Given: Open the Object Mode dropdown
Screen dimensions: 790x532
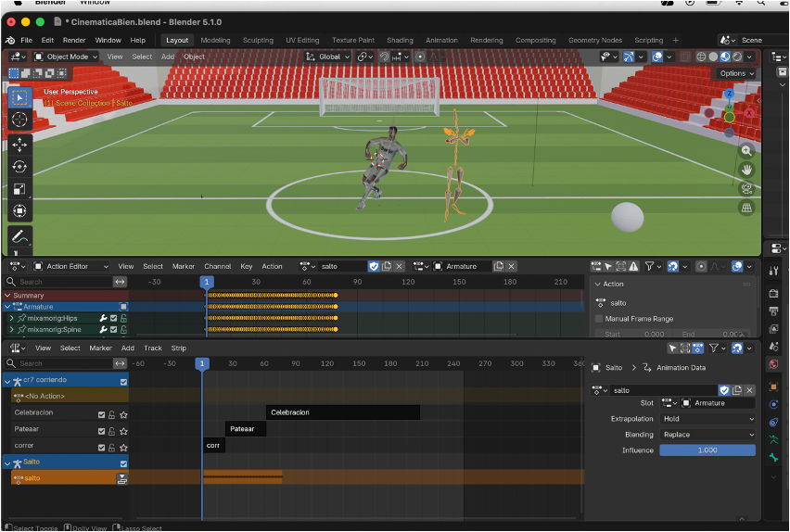Looking at the screenshot, I should tap(66, 57).
